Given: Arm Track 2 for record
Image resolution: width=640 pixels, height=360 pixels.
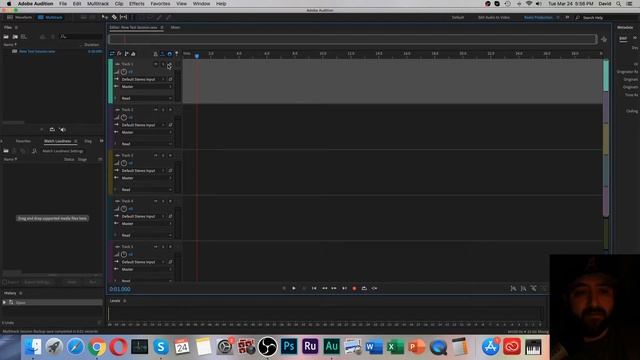Looking at the screenshot, I should pyautogui.click(x=170, y=110).
